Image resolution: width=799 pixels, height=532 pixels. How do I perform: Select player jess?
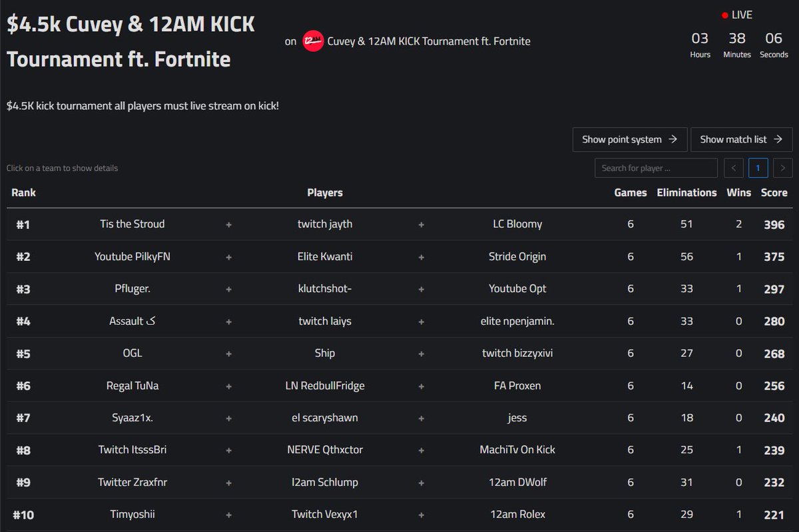[x=517, y=417]
